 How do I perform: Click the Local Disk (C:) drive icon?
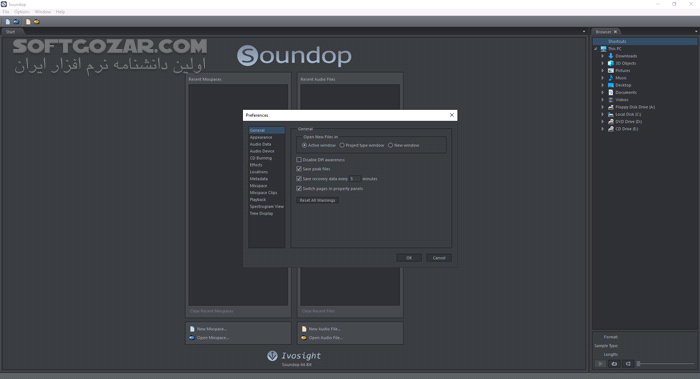(611, 114)
